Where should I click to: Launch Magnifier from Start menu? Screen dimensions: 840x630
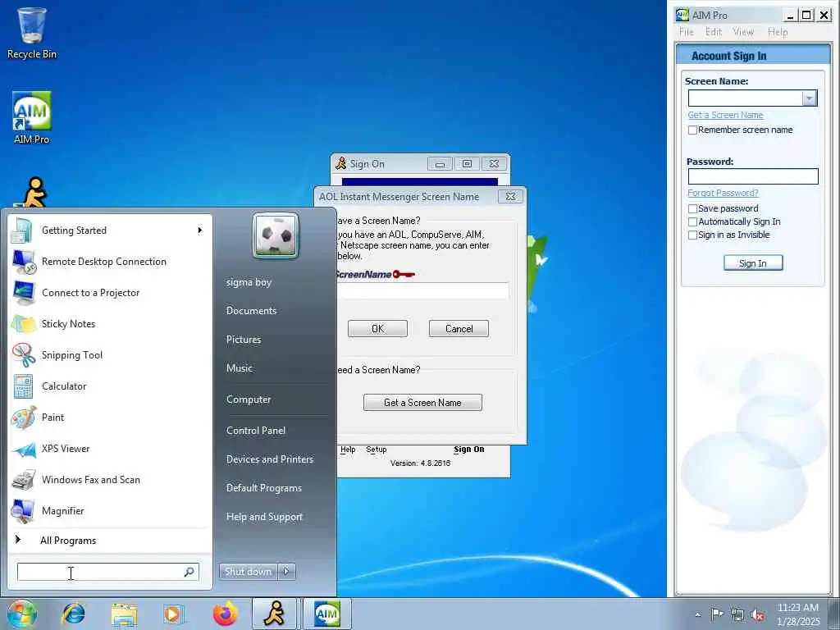110,510
